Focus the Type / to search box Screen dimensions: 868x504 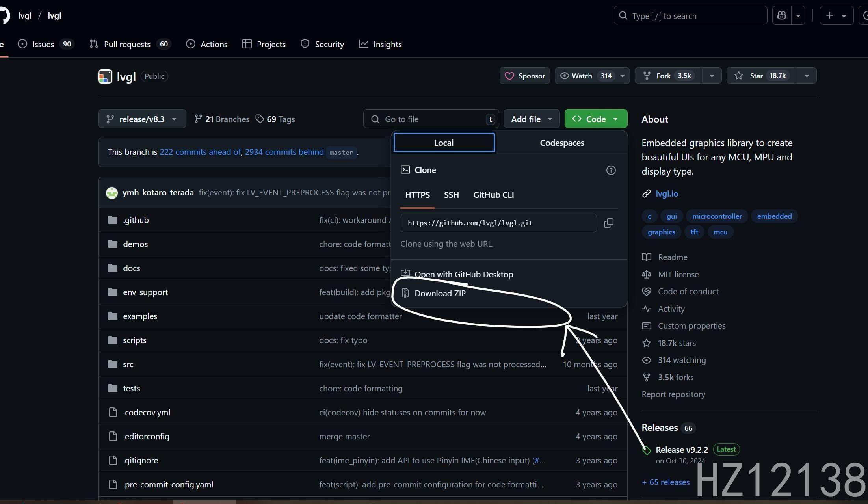click(690, 16)
